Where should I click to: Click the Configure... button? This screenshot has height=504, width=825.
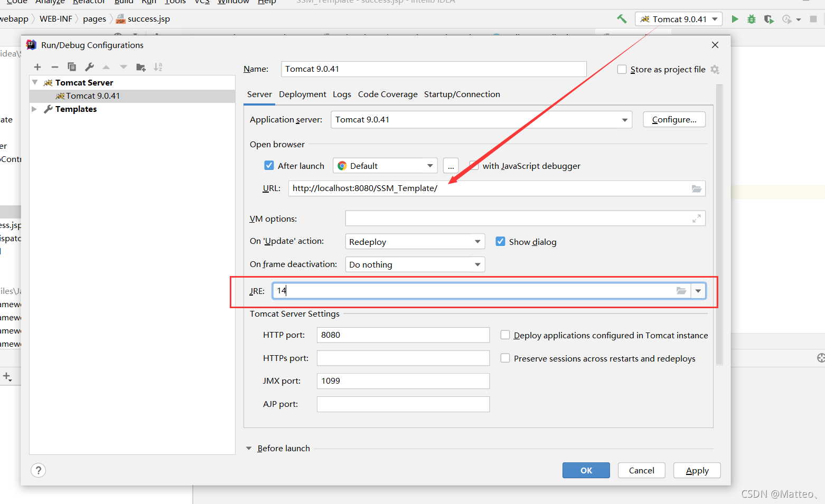(674, 120)
